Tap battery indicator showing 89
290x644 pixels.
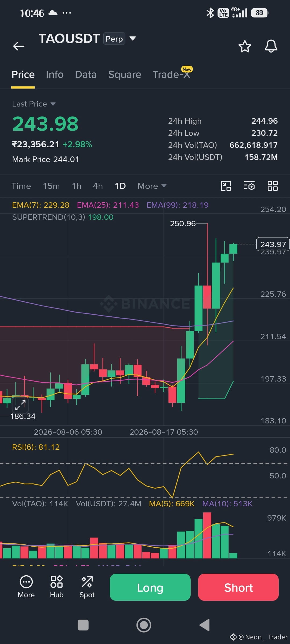click(260, 13)
